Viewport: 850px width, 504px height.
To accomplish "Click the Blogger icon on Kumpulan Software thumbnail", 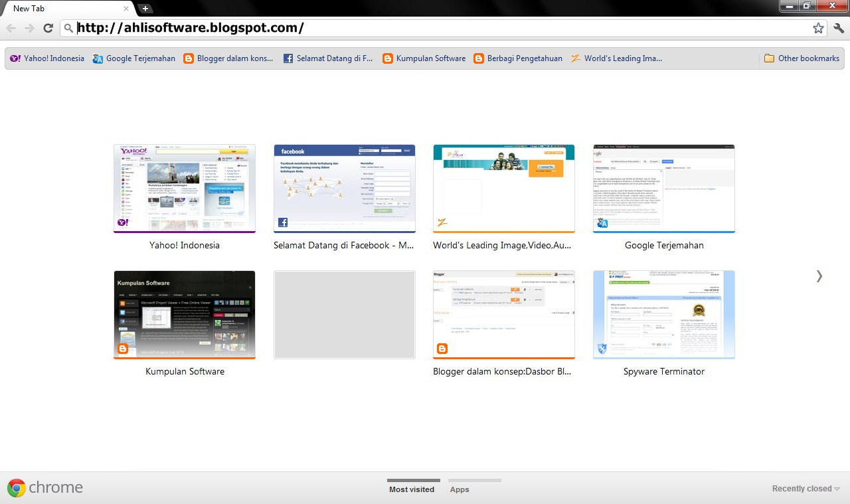I will [122, 349].
